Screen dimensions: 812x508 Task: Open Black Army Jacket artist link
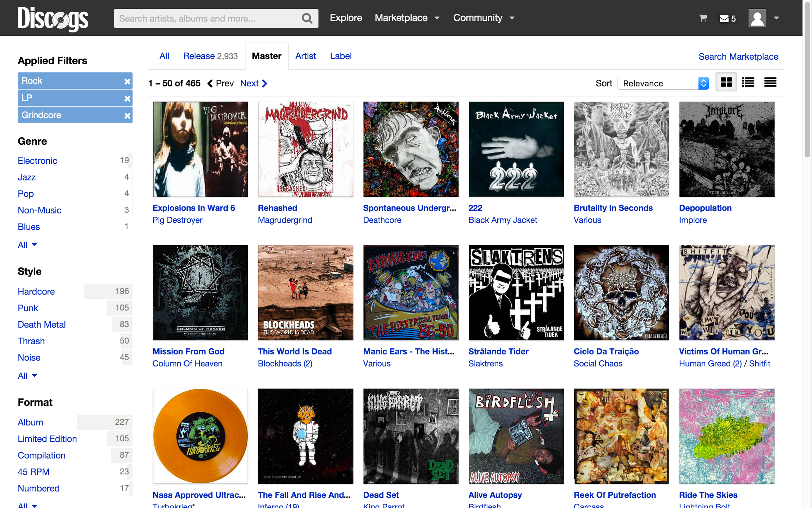point(503,220)
